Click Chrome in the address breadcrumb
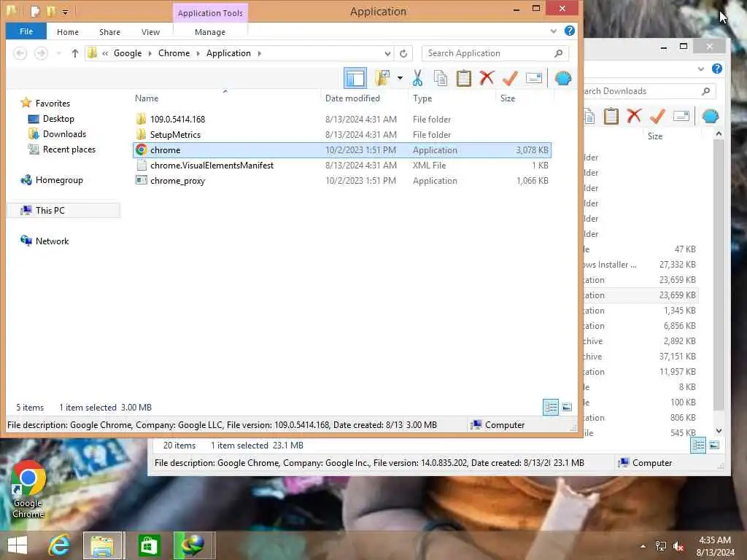This screenshot has height=560, width=747. pos(174,53)
